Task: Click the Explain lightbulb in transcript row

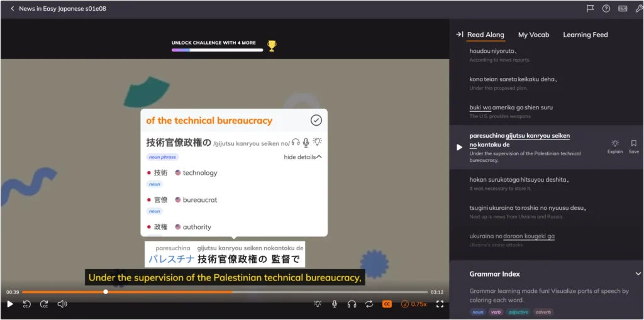Action: click(615, 146)
